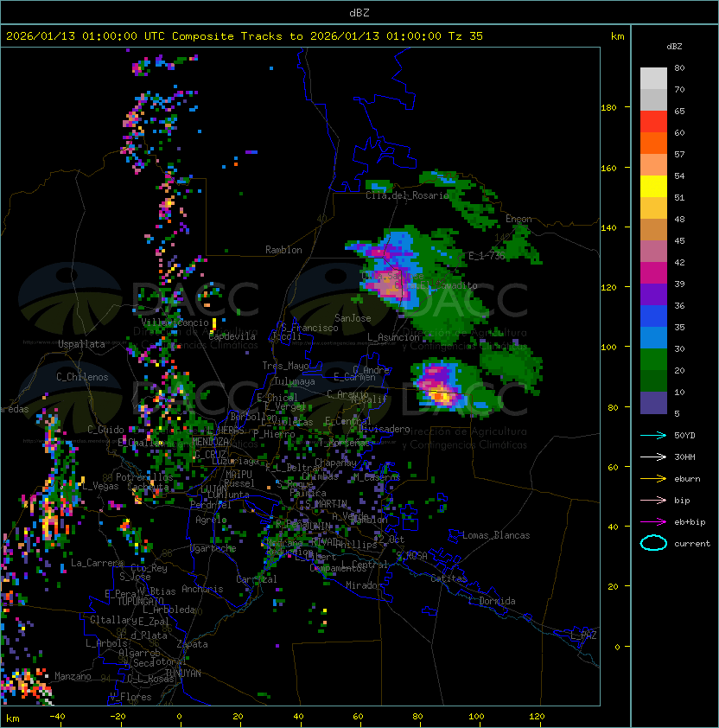Viewport: 719px width, 728px height.
Task: Click the 'Zapata' map label
Action: [x=192, y=644]
